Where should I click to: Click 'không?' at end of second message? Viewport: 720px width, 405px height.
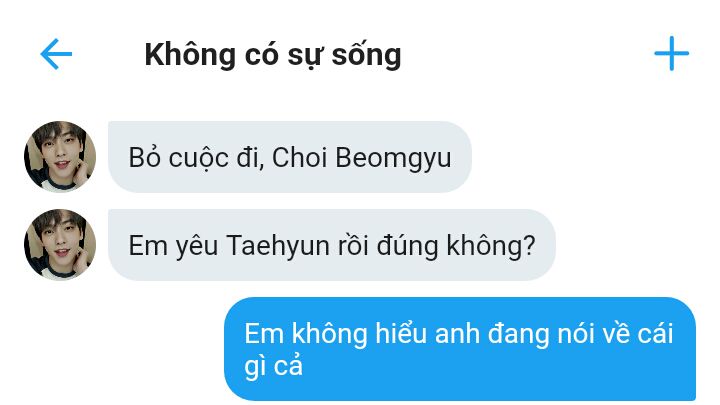pyautogui.click(x=491, y=246)
